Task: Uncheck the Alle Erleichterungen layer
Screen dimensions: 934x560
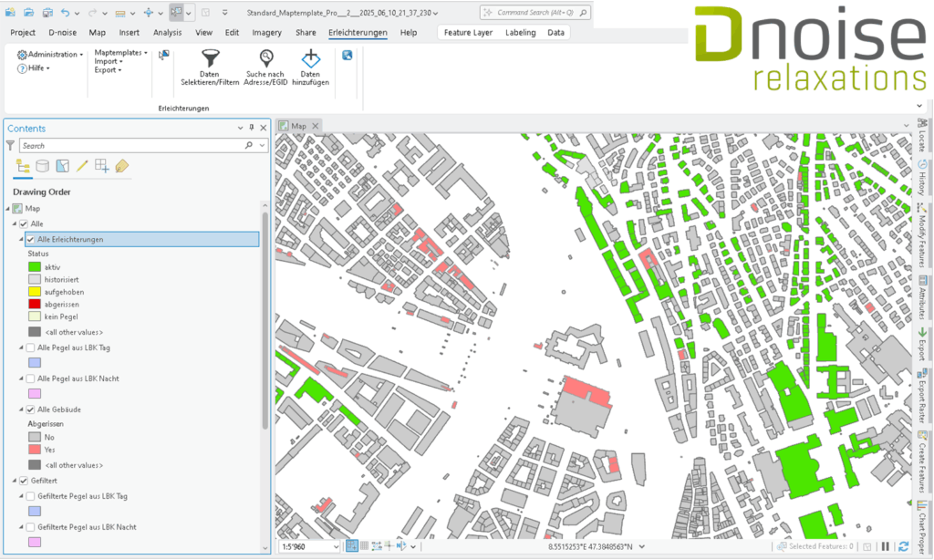Action: point(30,240)
